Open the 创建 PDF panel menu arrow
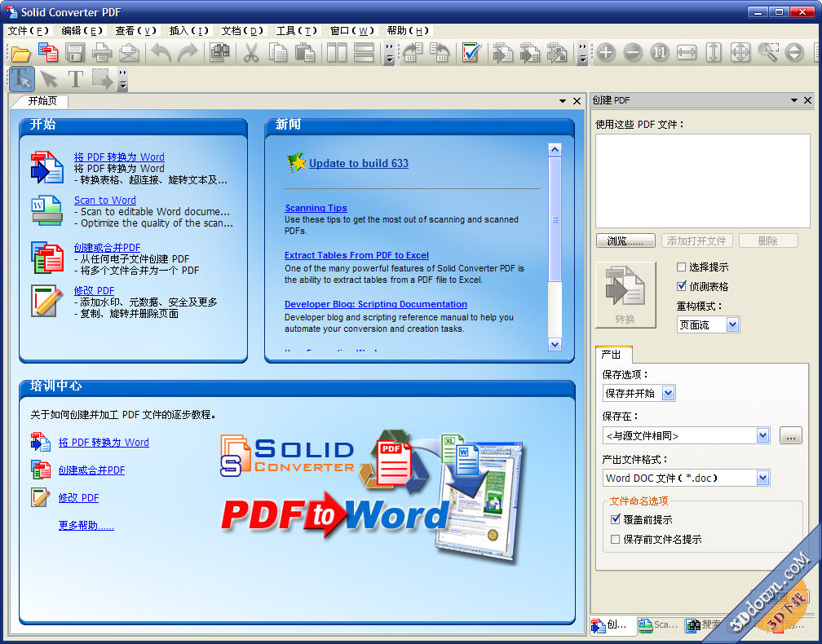 coord(794,100)
